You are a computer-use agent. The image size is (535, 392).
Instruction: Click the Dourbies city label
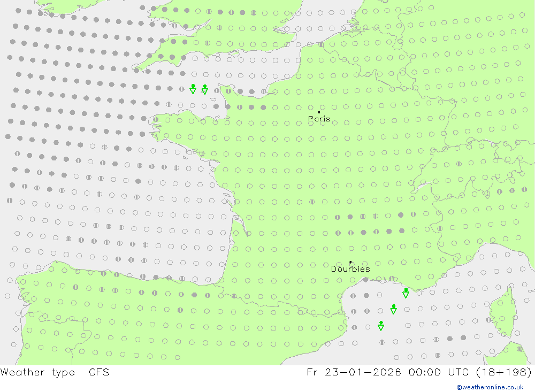pos(350,269)
